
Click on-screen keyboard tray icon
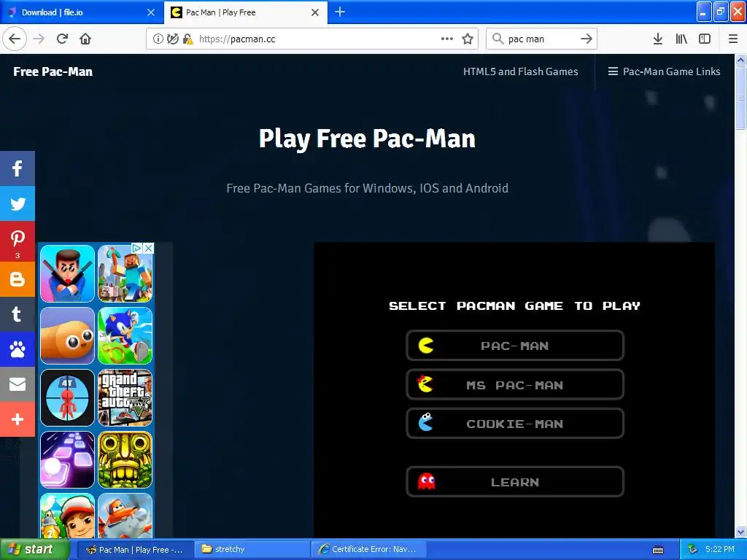[x=658, y=550]
